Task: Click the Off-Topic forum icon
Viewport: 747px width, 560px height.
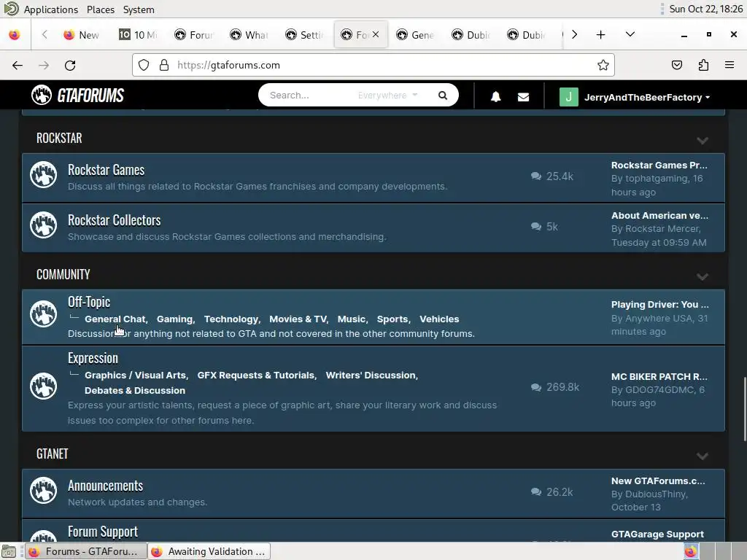Action: (43, 314)
